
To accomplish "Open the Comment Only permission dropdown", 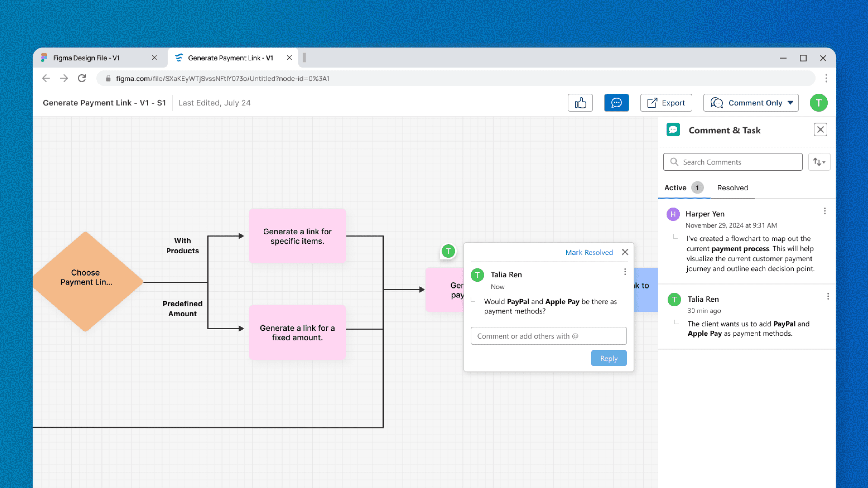I will click(751, 103).
